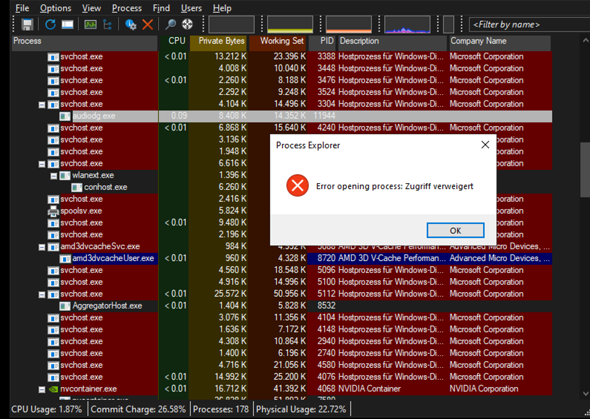Viewport: 590px width, 419px height.
Task: Sort by the Description column header
Action: [392, 43]
